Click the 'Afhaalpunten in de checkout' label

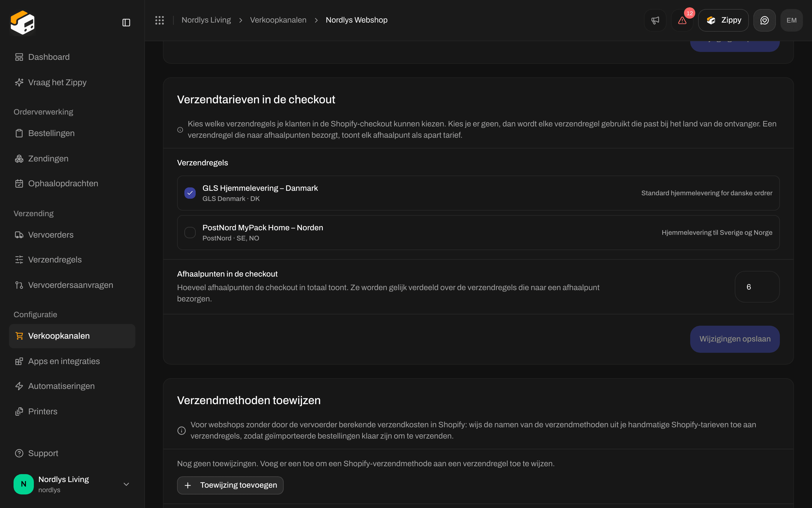click(227, 274)
